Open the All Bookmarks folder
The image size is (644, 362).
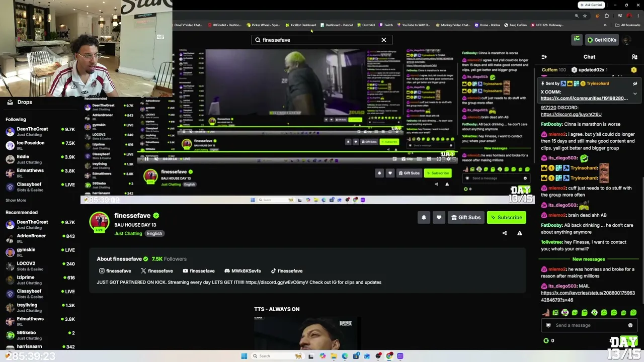[x=628, y=25]
